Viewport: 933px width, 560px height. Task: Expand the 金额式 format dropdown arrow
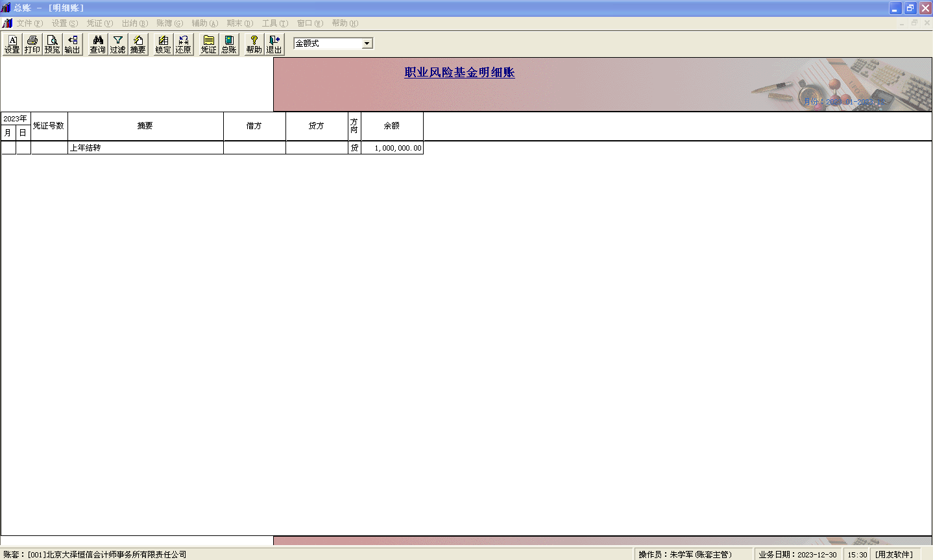pos(367,43)
